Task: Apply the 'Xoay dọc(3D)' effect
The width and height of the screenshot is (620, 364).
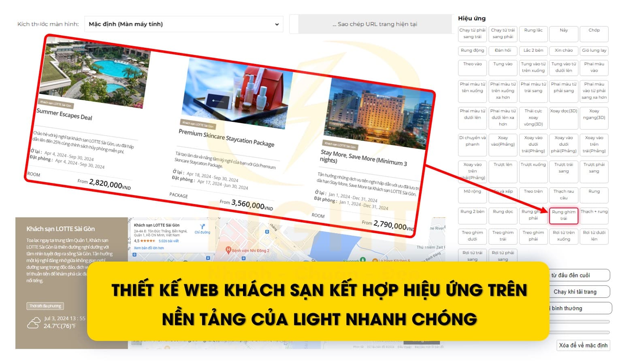Action: click(563, 118)
